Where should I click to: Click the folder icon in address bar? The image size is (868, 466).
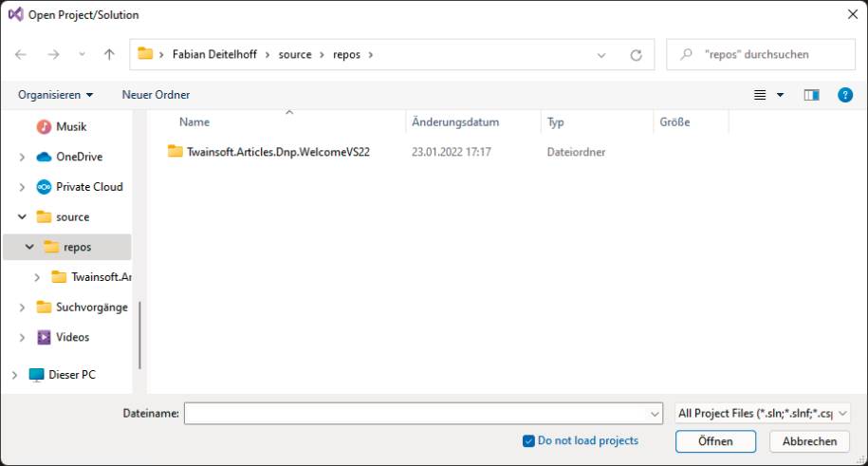click(145, 54)
